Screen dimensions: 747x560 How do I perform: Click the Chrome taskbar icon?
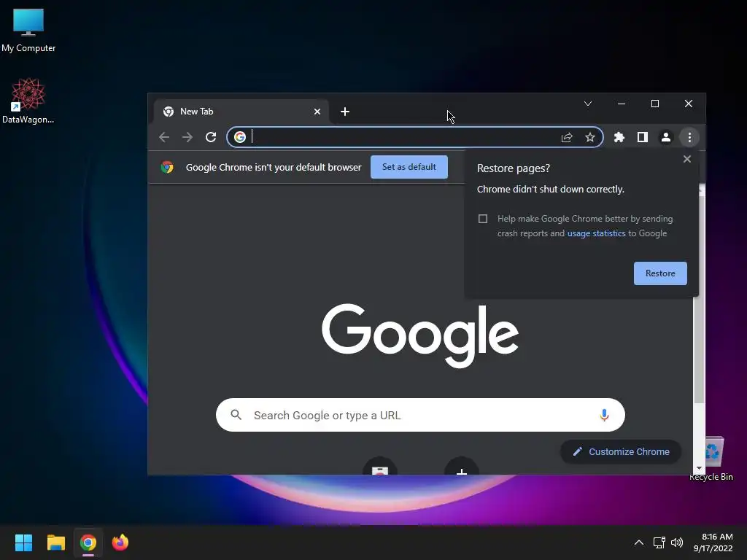pos(88,542)
